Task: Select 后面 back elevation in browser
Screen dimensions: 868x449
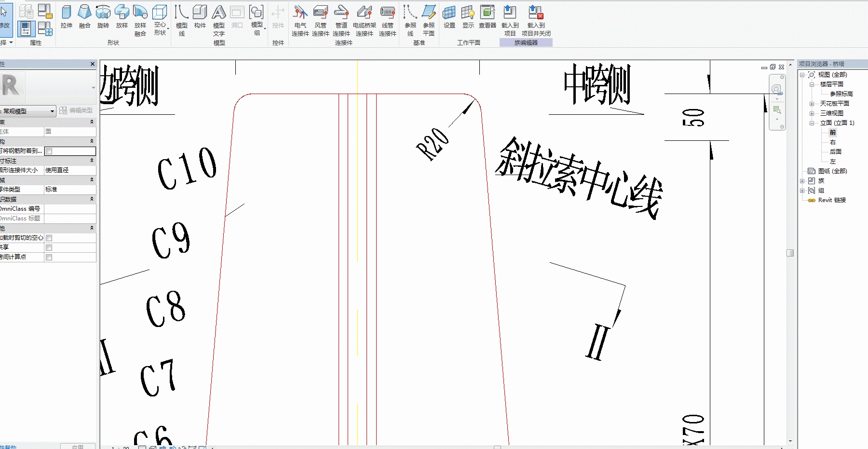Action: tap(836, 152)
